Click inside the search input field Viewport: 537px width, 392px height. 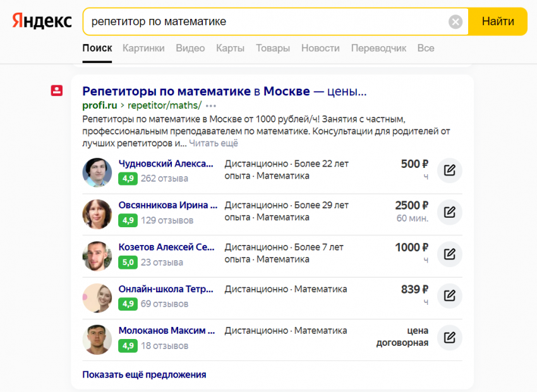[x=265, y=22]
